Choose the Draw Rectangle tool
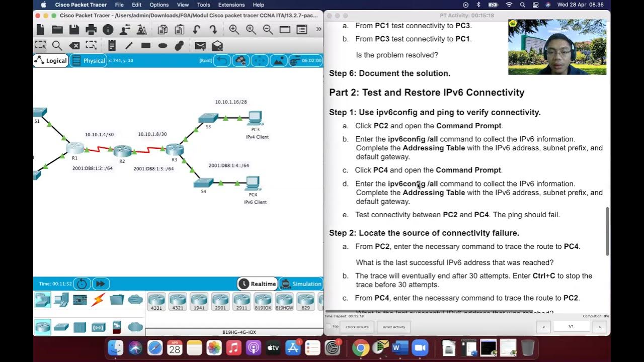644x362 pixels. click(146, 45)
